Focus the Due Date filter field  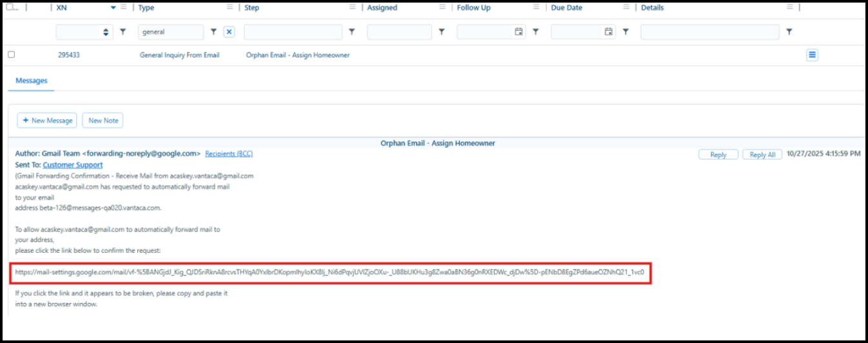[584, 32]
